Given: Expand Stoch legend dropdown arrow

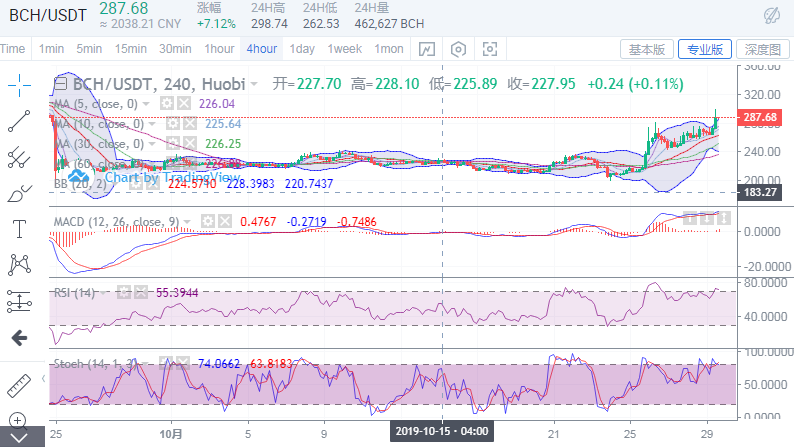Looking at the screenshot, I should (146, 363).
